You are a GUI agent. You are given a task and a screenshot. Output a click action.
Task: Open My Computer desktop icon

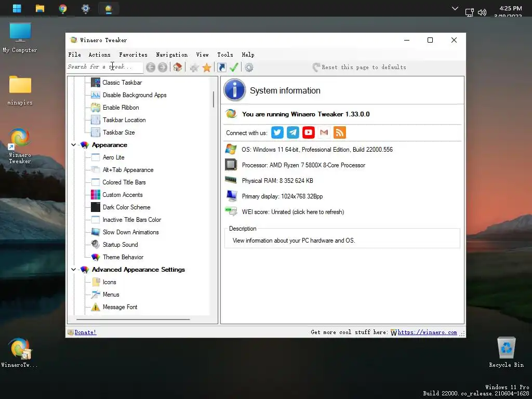click(20, 37)
